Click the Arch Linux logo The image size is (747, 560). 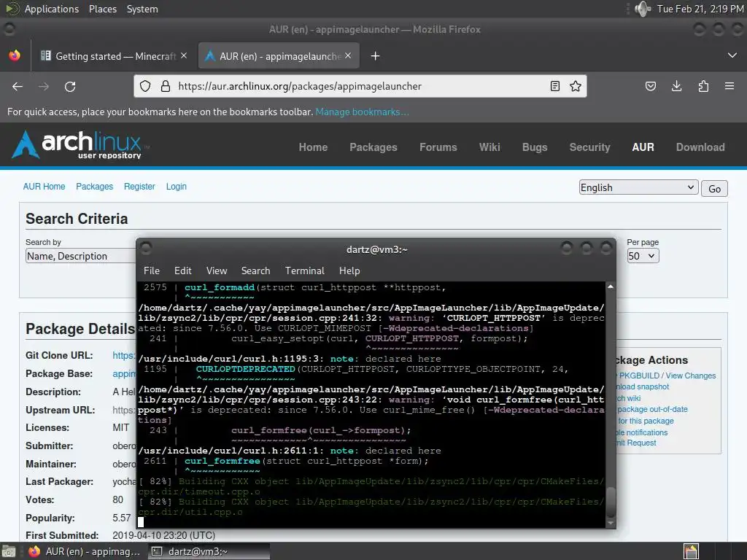tap(80, 145)
